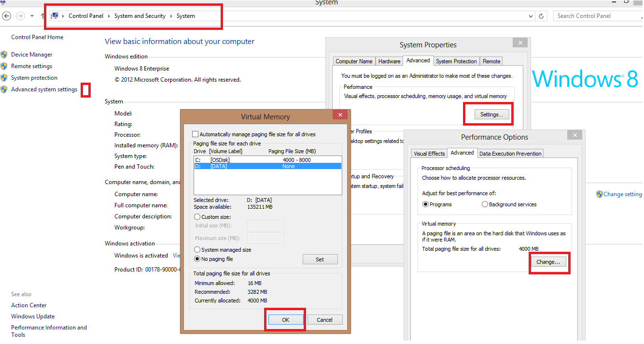Switch to System Protection tab
This screenshot has height=344, width=644.
pyautogui.click(x=456, y=61)
